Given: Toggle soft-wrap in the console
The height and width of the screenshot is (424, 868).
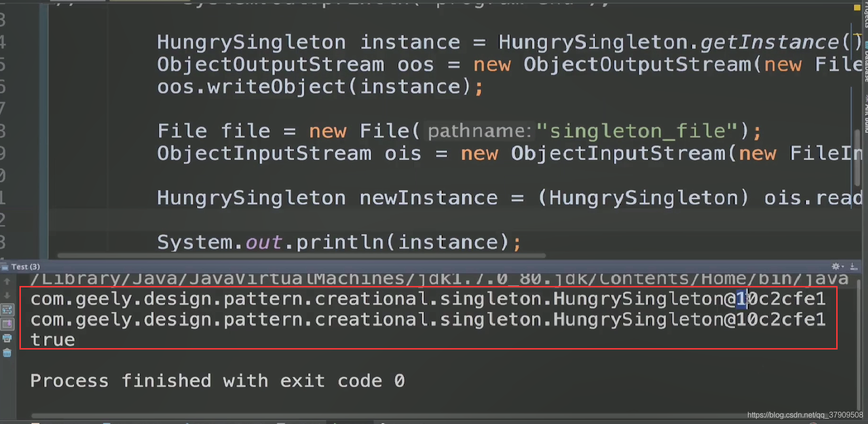Looking at the screenshot, I should pos(7,310).
